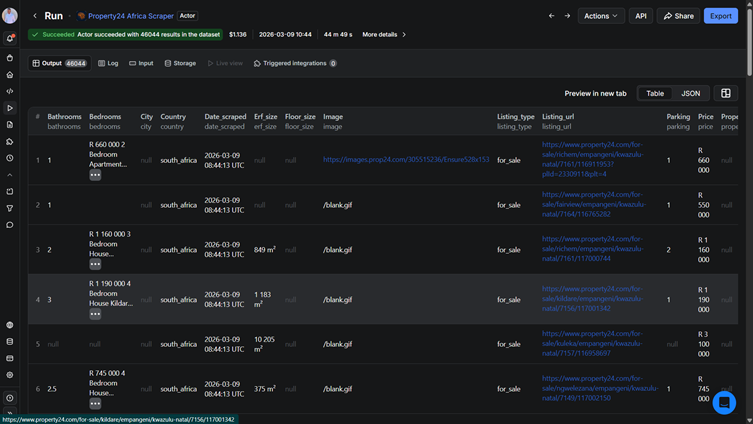Click the speech bubble icon in the sidebar
This screenshot has height=424, width=753.
coord(10,225)
